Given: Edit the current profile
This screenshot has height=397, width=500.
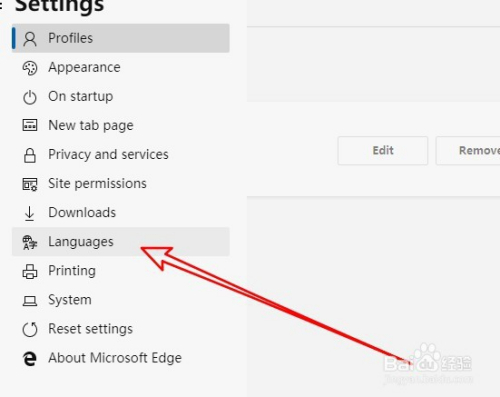Looking at the screenshot, I should coord(383,150).
